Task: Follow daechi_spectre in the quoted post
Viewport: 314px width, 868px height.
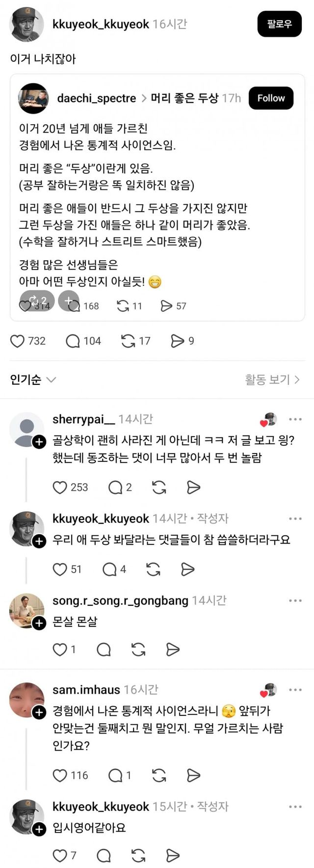Action: (271, 98)
